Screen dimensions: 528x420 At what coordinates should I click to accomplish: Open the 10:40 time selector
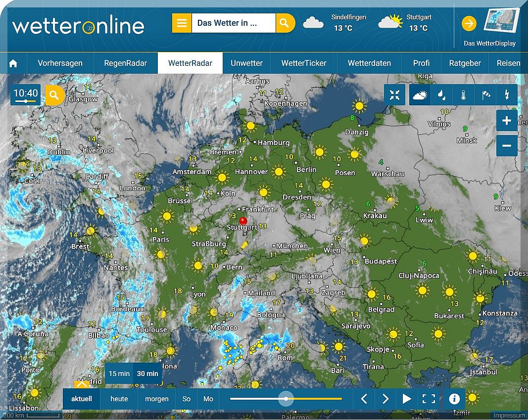[25, 94]
